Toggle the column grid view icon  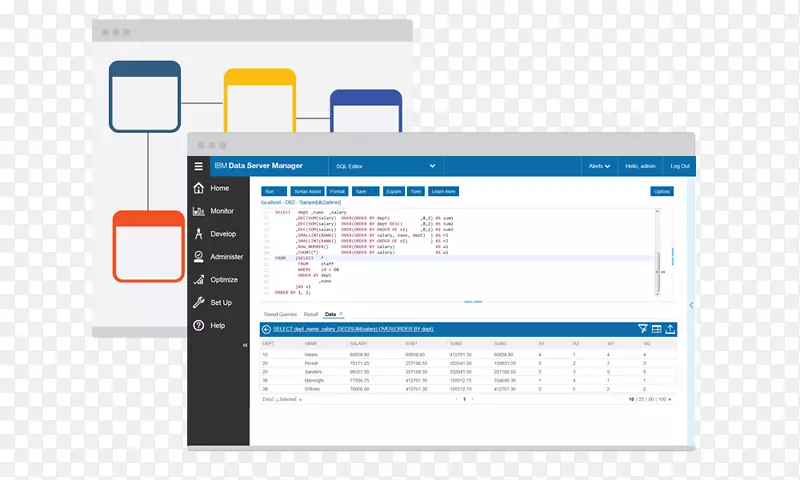(657, 329)
